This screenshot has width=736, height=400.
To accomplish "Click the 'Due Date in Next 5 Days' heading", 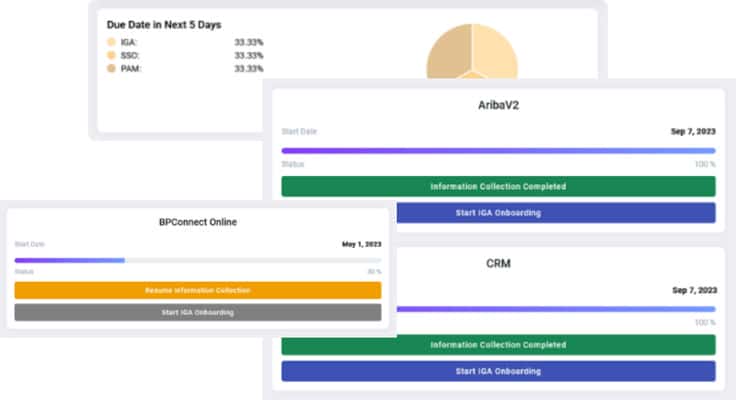I will pyautogui.click(x=166, y=23).
